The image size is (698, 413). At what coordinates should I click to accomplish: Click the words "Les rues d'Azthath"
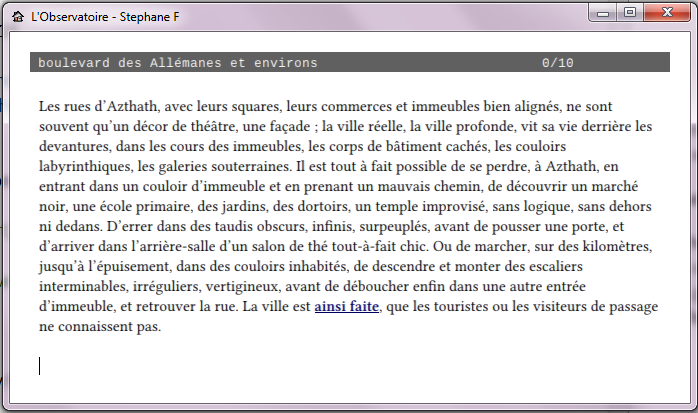click(x=98, y=106)
